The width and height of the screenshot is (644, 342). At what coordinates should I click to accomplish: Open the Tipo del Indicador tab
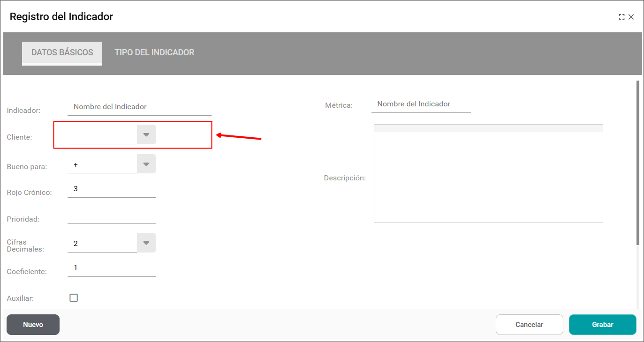point(154,52)
